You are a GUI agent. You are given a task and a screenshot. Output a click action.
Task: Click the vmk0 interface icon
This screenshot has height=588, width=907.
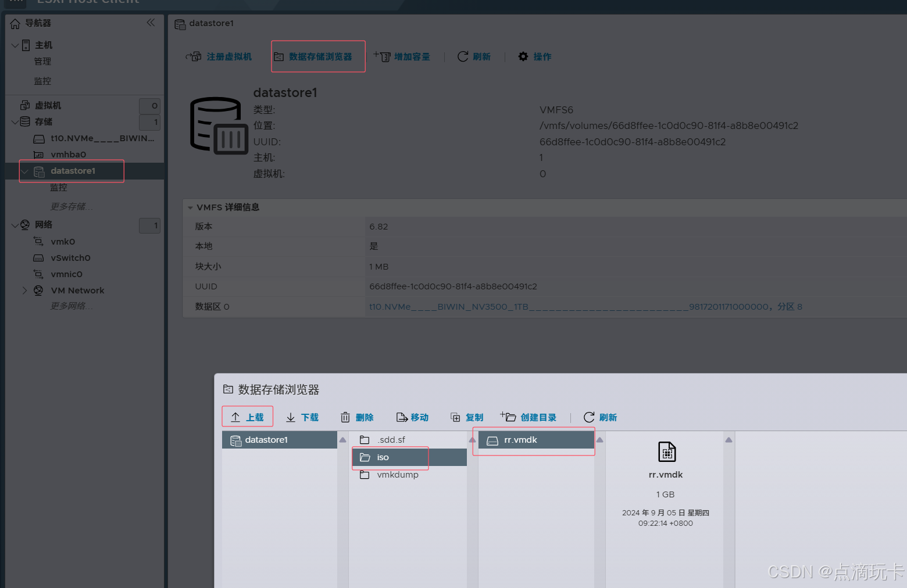[x=39, y=241]
